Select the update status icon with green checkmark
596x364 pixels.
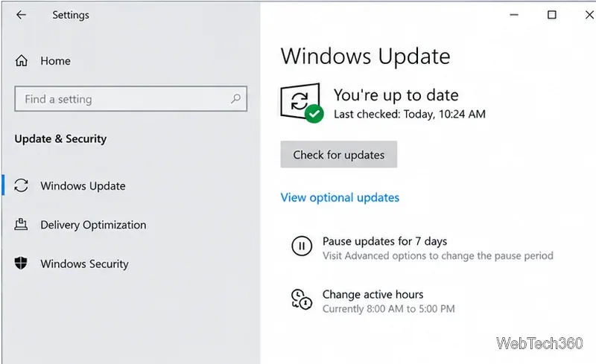302,103
